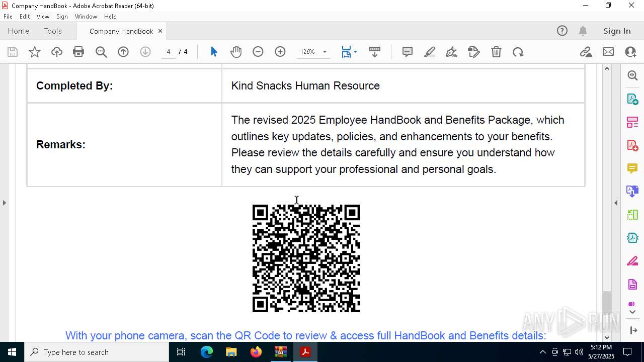Send file by email envelope icon
The width and height of the screenshot is (644, 362).
(x=608, y=52)
